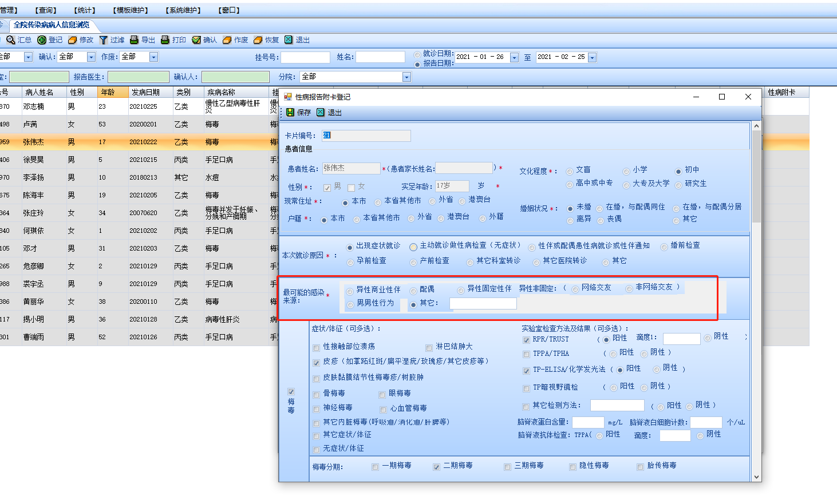Sort table by 病人姓名 column header

point(44,93)
